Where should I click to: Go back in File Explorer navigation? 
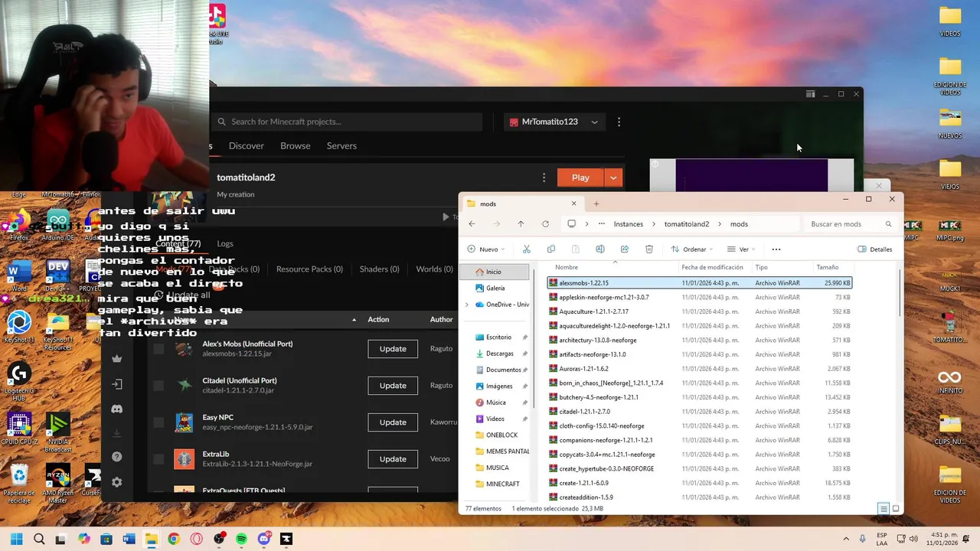472,224
